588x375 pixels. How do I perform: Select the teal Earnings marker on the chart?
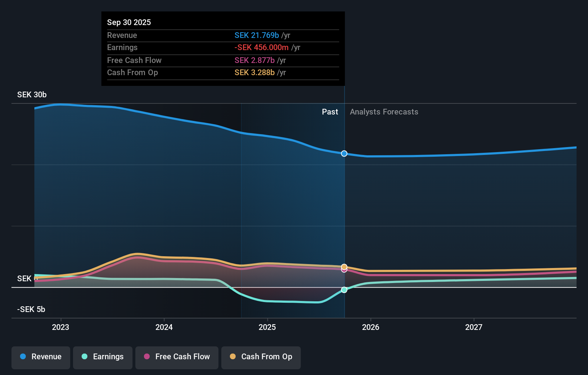click(x=344, y=290)
